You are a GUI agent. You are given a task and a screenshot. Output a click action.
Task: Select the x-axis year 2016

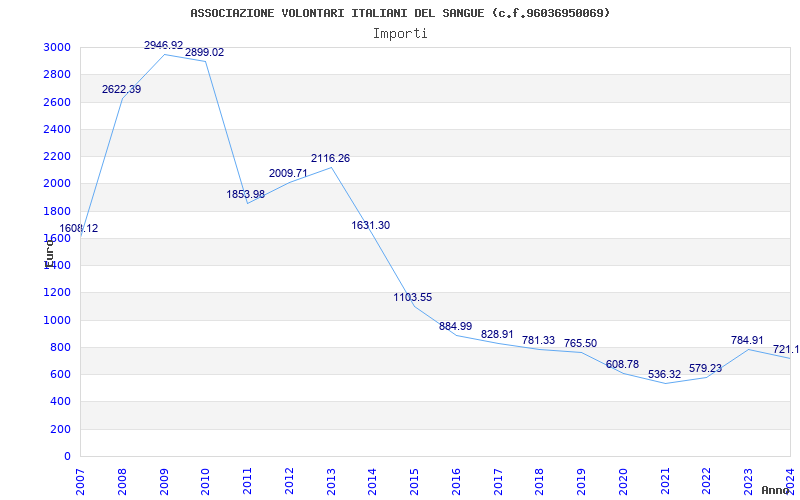click(x=456, y=481)
